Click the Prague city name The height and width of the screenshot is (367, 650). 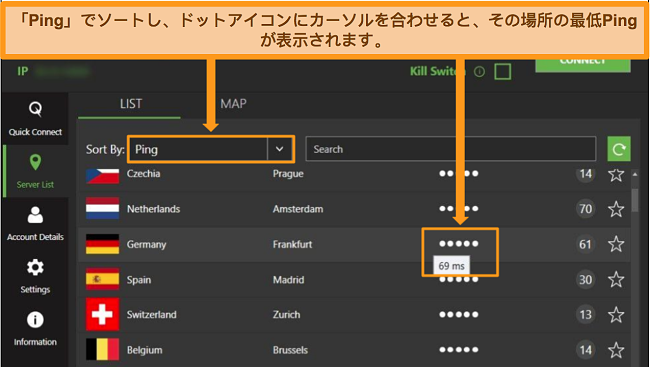tap(288, 174)
